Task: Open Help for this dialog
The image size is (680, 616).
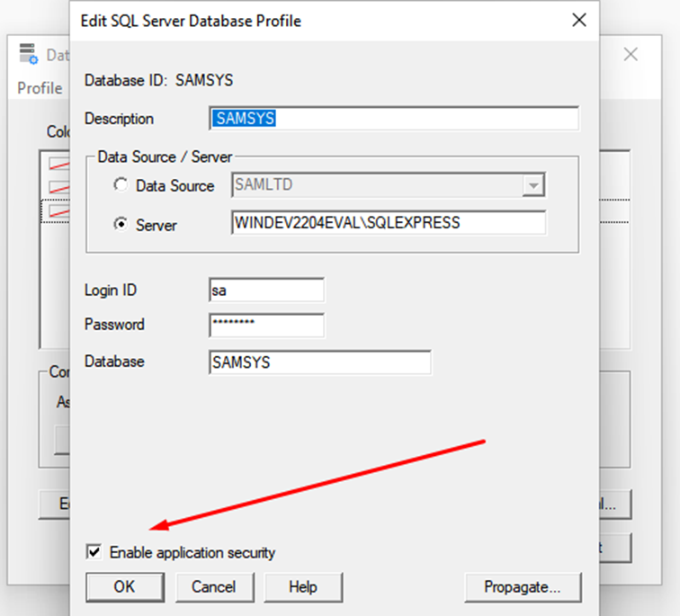Action: [x=303, y=587]
